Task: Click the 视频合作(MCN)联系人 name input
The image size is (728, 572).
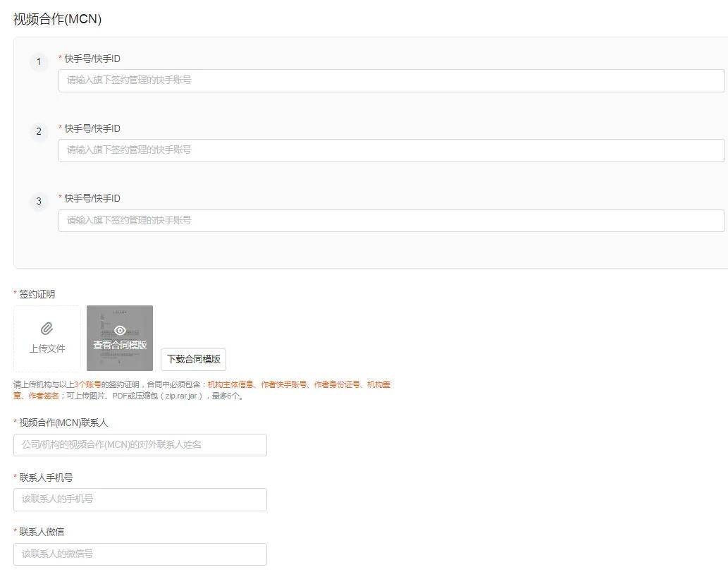Action: click(x=140, y=444)
